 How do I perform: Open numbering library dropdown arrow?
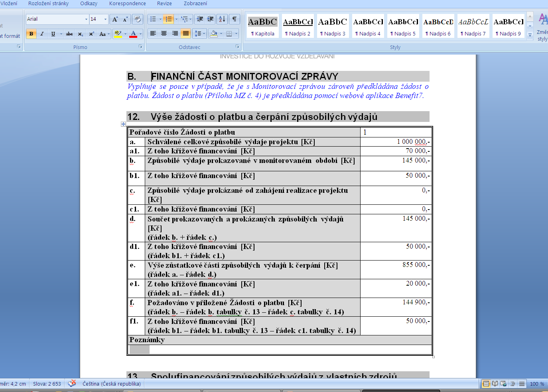176,19
